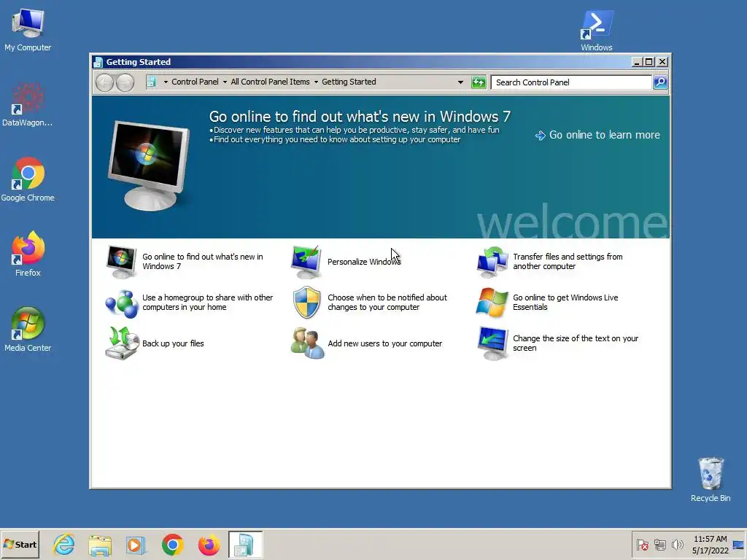Click the search magnifier button
Image resolution: width=747 pixels, height=560 pixels.
660,82
